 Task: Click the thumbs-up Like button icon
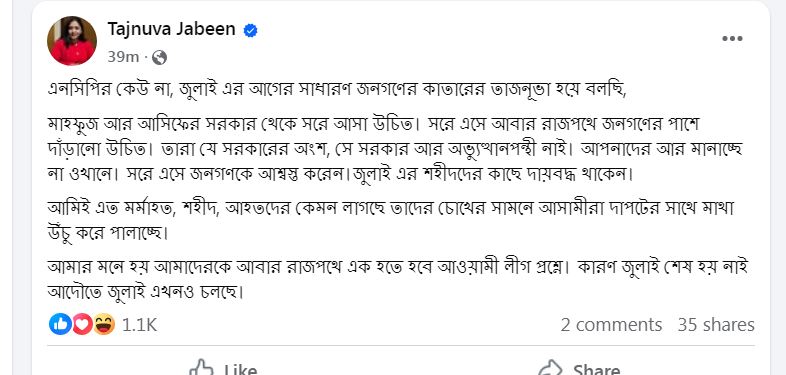pyautogui.click(x=201, y=368)
